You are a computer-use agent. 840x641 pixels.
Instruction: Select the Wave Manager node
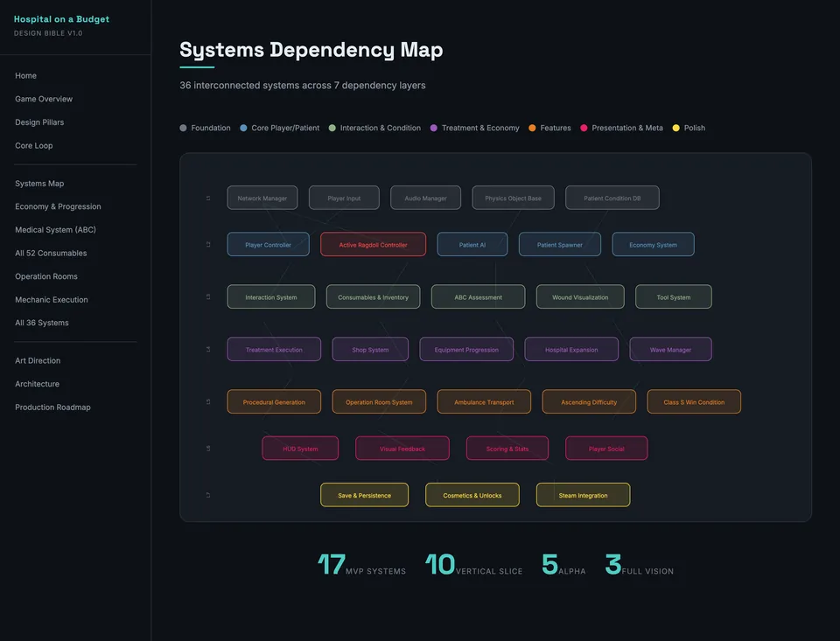click(671, 350)
